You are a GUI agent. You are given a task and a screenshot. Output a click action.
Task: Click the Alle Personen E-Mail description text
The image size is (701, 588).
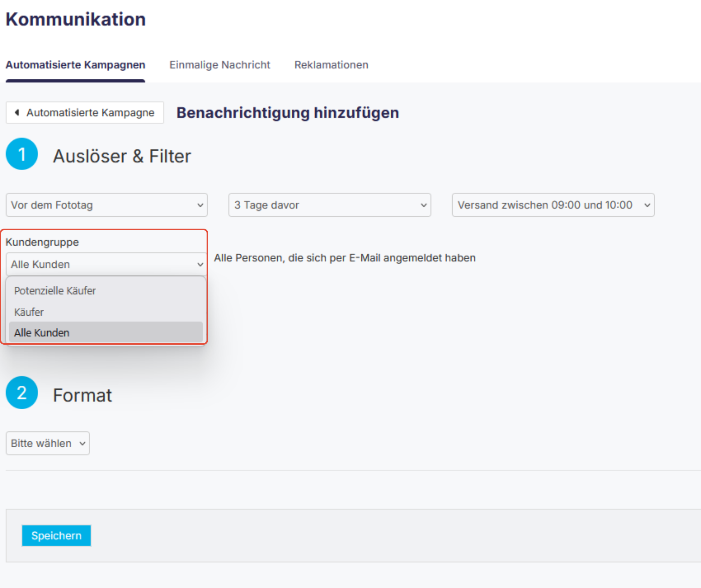click(345, 258)
